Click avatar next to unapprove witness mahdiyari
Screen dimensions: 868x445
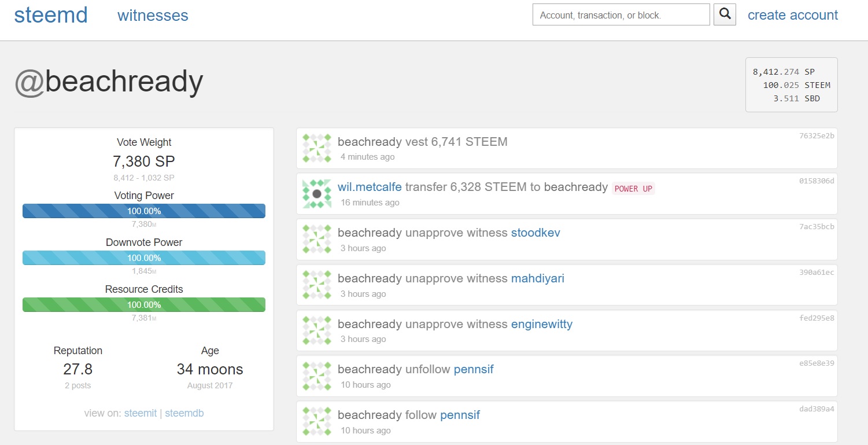point(317,285)
